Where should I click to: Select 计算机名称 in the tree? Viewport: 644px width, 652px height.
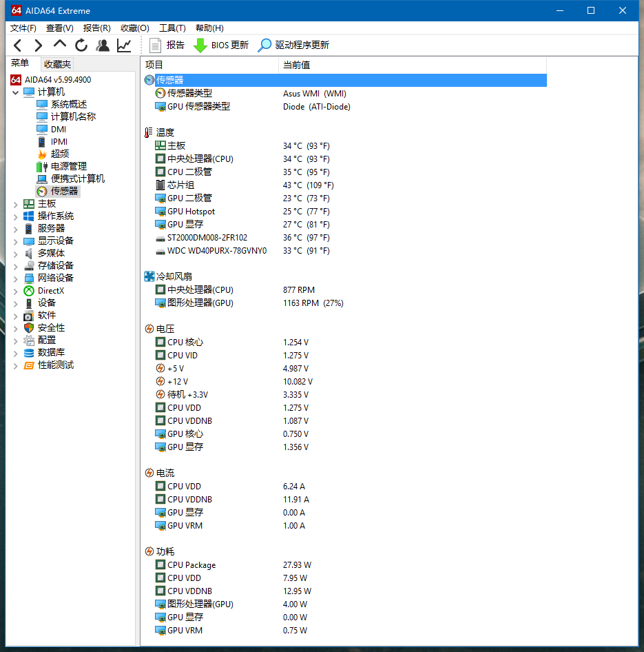coord(73,117)
